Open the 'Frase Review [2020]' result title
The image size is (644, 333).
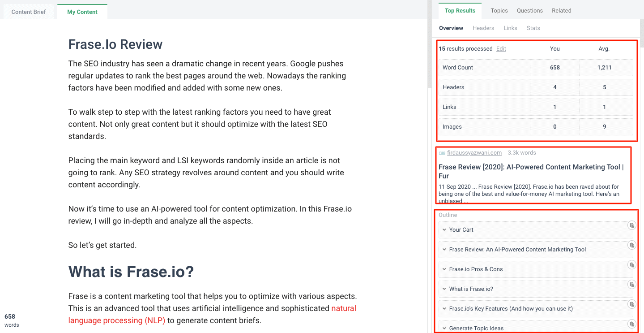point(531,171)
